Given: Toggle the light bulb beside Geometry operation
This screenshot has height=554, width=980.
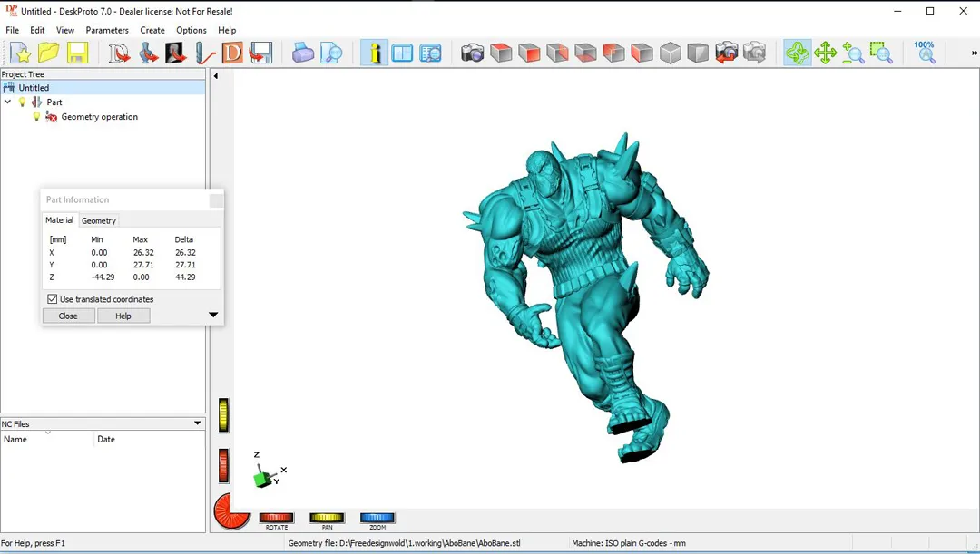Looking at the screenshot, I should 36,117.
